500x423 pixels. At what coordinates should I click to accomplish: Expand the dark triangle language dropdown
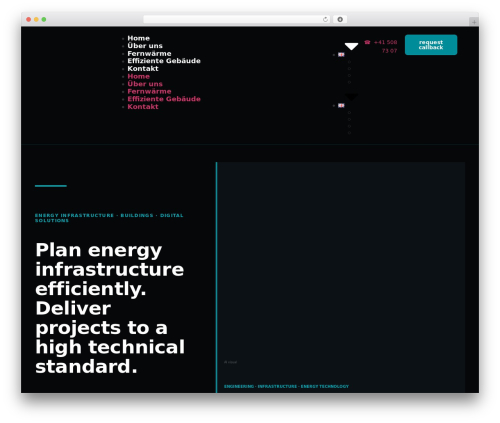(x=351, y=97)
